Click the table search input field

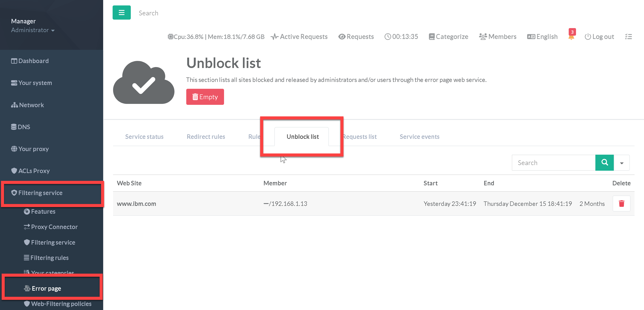[554, 163]
